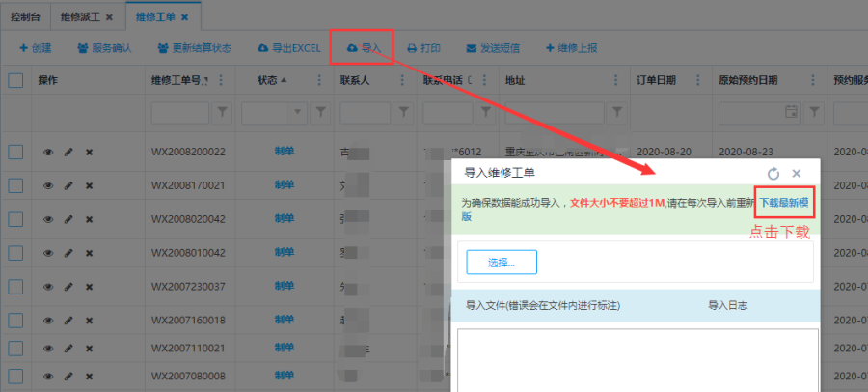Toggle the select-all checkbox in table header
Screen dimensions: 868x392
(x=15, y=80)
